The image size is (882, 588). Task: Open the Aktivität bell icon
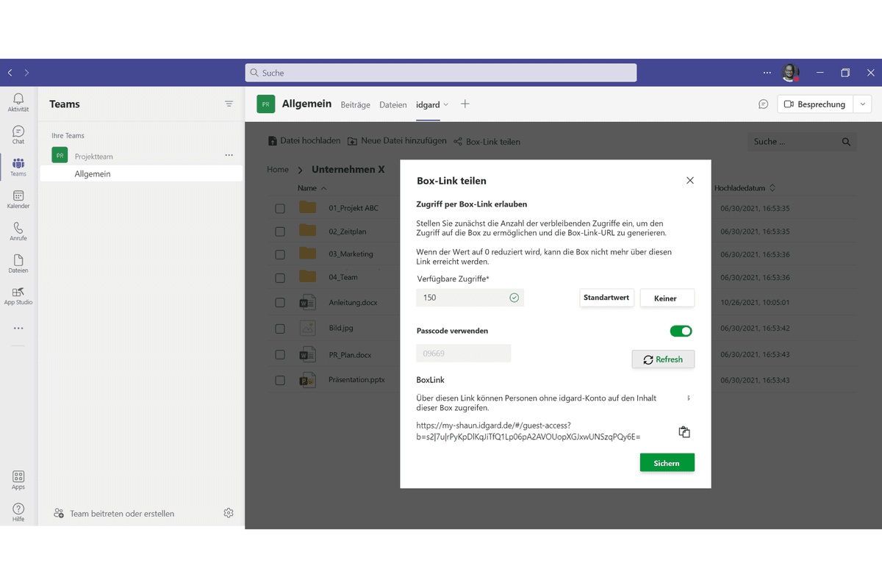pyautogui.click(x=18, y=102)
